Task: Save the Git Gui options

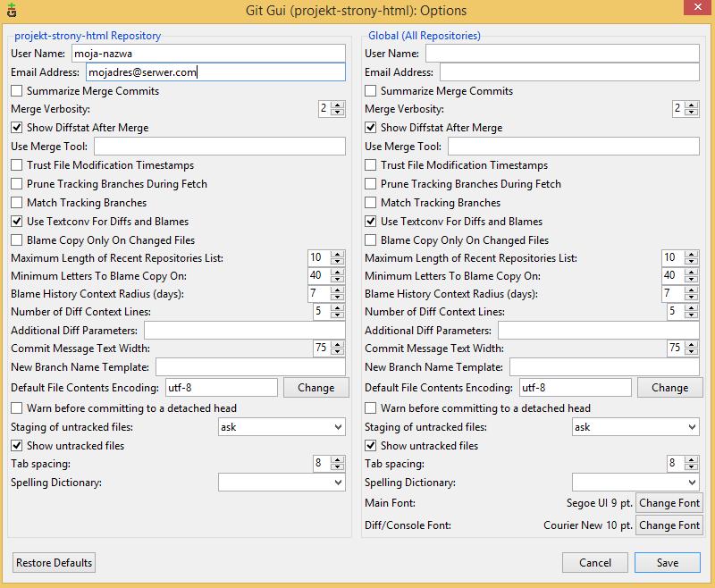Action: [x=667, y=562]
